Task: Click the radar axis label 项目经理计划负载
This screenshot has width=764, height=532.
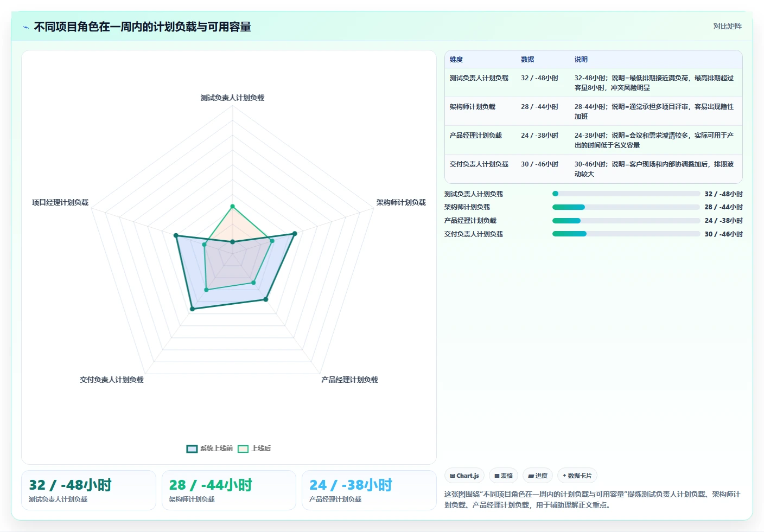Action: (x=60, y=202)
